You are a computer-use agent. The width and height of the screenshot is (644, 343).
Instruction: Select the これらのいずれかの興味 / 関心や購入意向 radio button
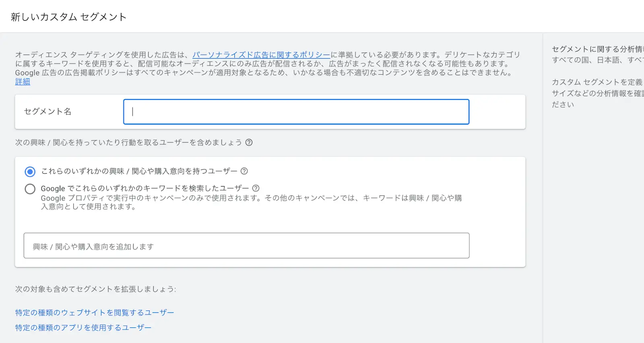pos(30,172)
